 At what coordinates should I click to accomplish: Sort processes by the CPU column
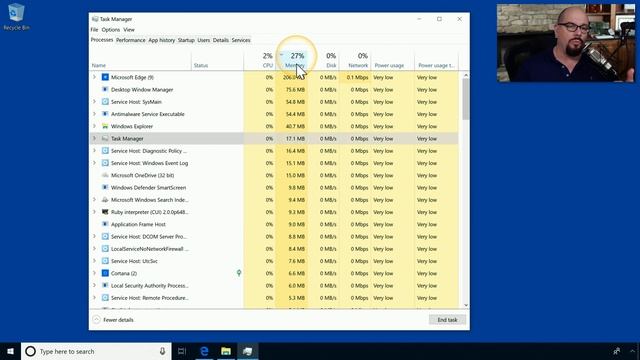(260, 60)
